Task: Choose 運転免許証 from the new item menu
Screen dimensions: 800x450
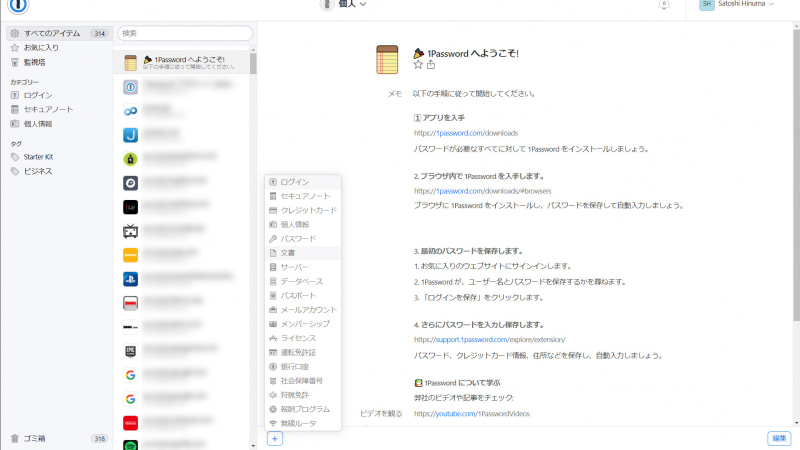Action: coord(303,353)
